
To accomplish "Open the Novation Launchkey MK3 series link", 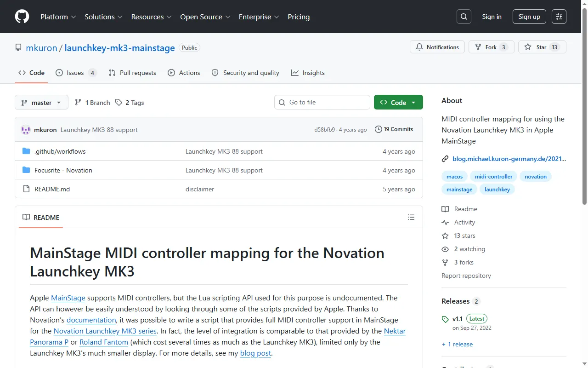I will pos(105,331).
